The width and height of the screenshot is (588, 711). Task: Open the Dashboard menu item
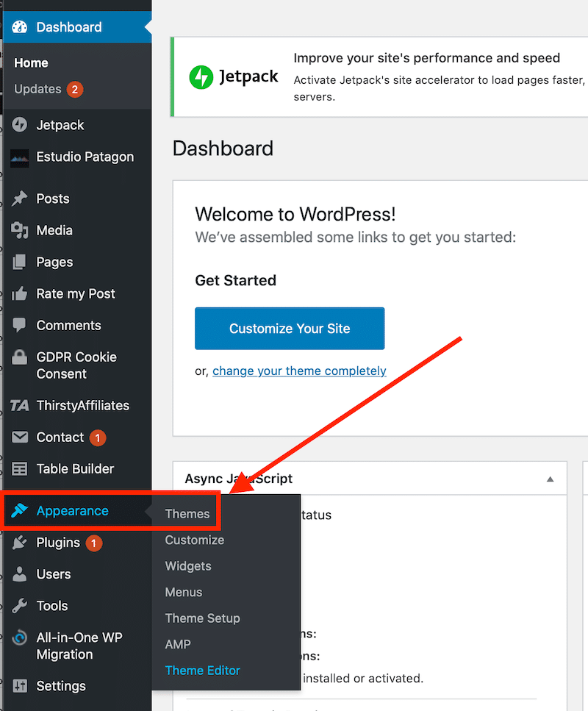77,27
